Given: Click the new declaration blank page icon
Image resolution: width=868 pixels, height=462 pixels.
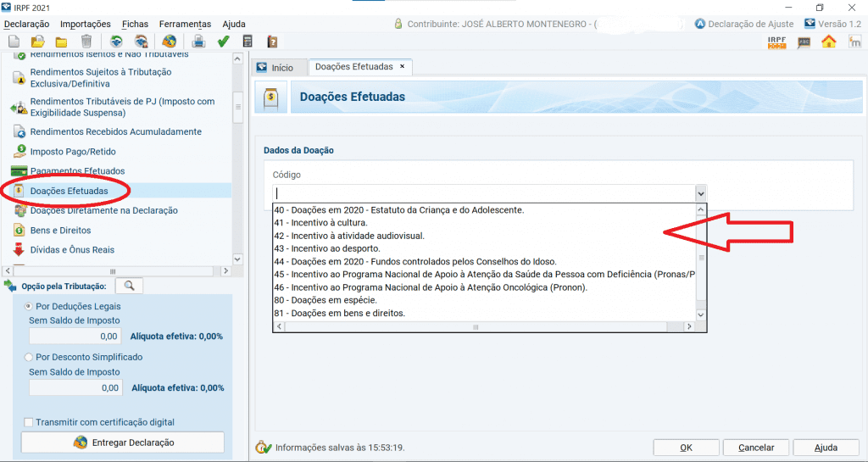Looking at the screenshot, I should pos(14,41).
